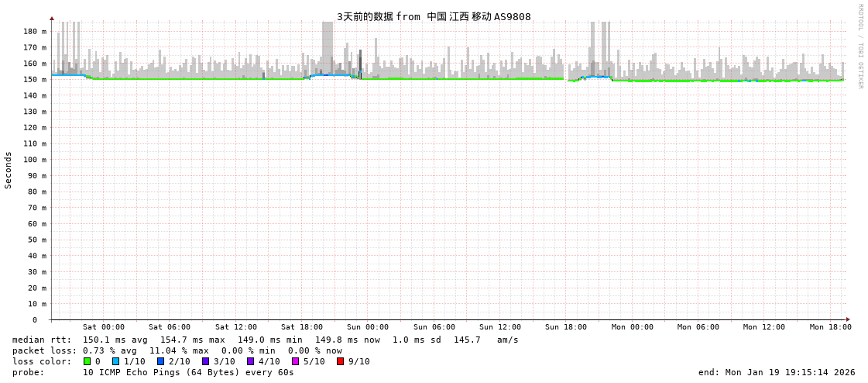Select the Mon 00:00 time axis label
Image resolution: width=868 pixels, height=383 pixels.
click(632, 327)
